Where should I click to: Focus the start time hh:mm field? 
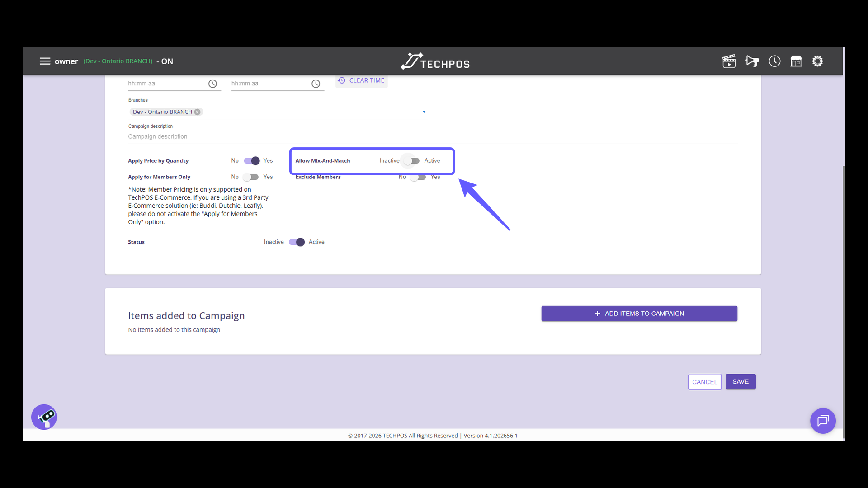click(166, 84)
